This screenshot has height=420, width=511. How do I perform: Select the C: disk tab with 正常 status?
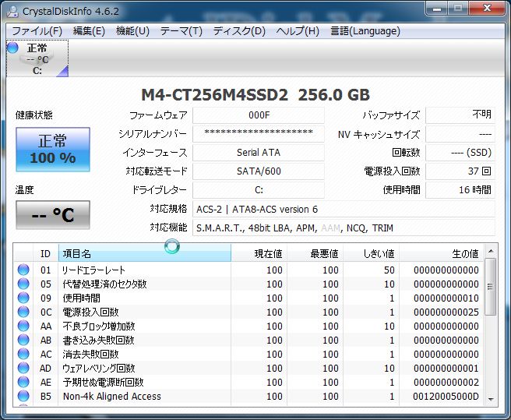37,58
